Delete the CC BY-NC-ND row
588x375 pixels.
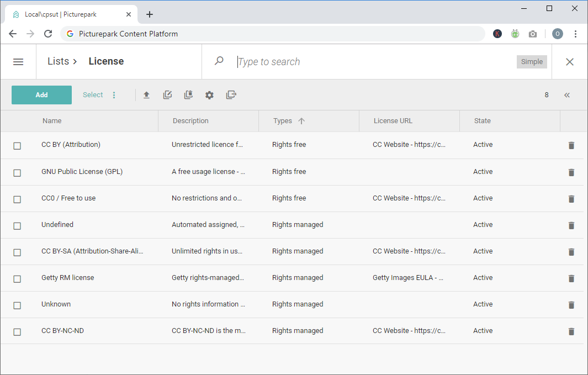tap(571, 331)
